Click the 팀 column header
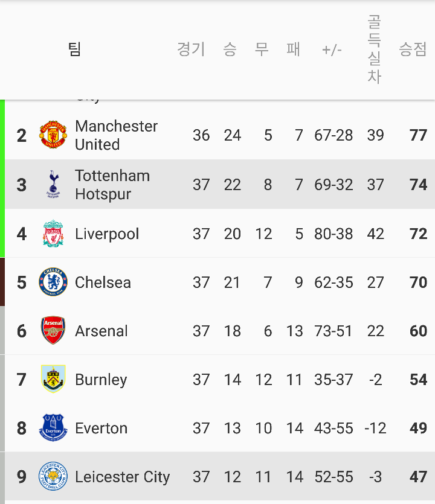Image resolution: width=435 pixels, height=504 pixels. 74,49
